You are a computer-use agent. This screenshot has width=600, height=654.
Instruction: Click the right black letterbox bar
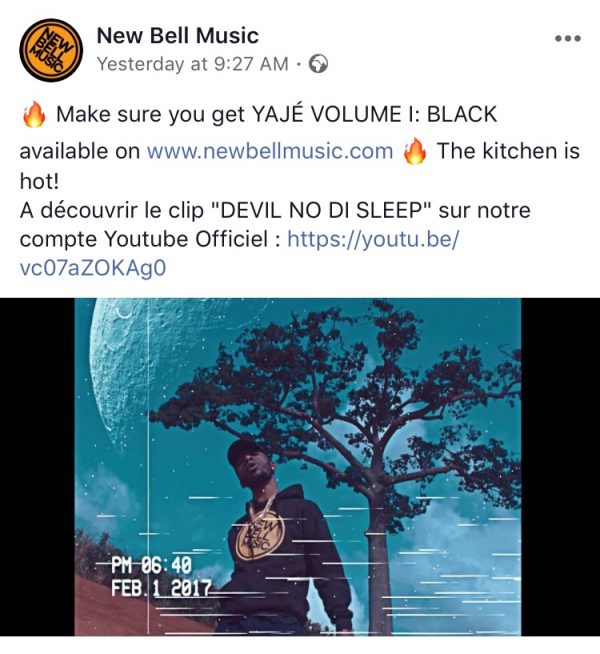pyautogui.click(x=560, y=467)
